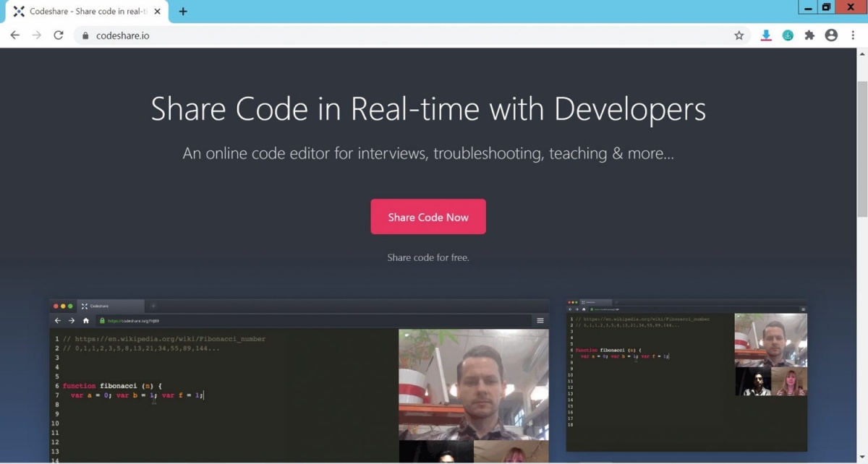Click the heading 'Share Code in Real-time with Developers'
Screen dimensions: 868x464
pyautogui.click(x=428, y=109)
